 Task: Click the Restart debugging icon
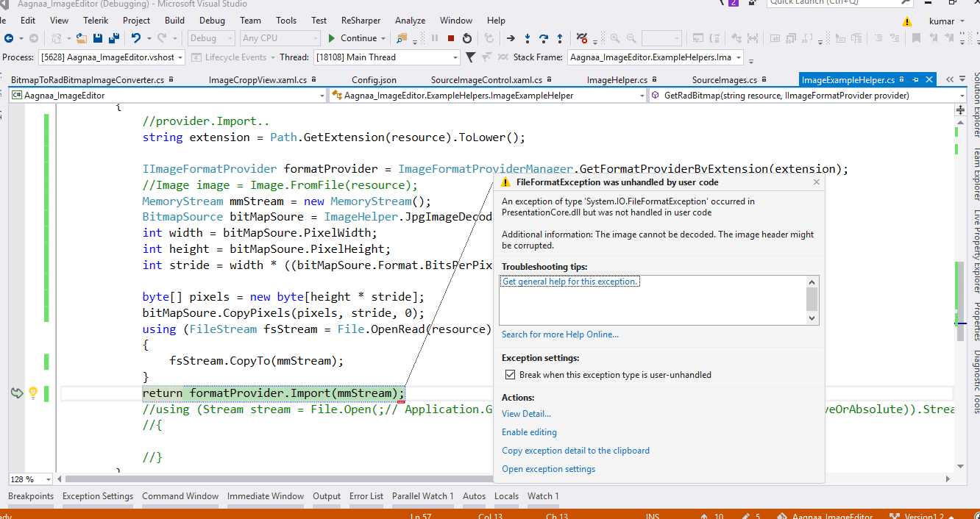467,38
